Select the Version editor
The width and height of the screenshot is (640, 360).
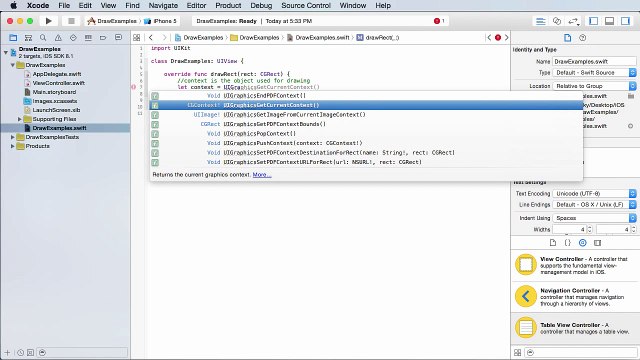pyautogui.click(x=573, y=21)
